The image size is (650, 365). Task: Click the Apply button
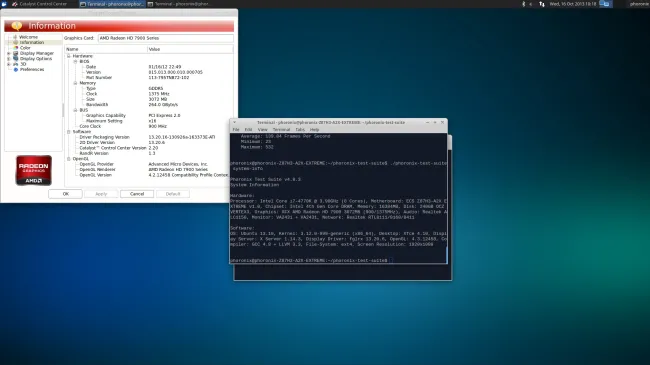101,194
